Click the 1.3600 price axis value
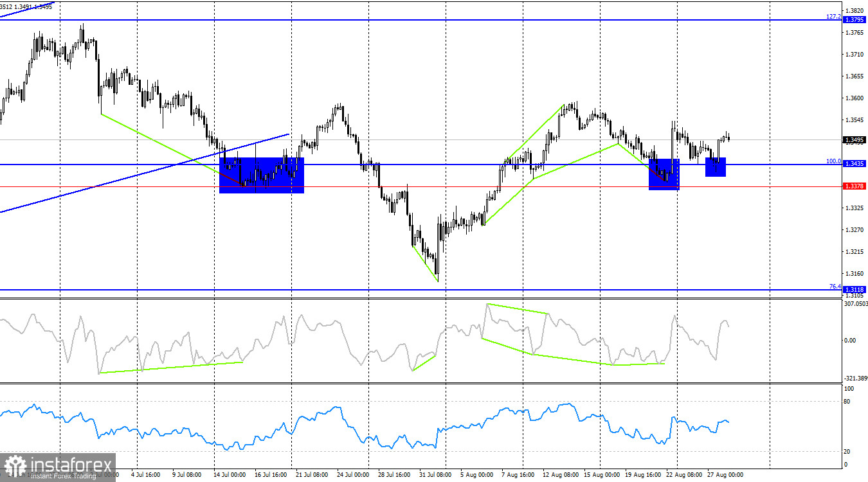 point(855,98)
